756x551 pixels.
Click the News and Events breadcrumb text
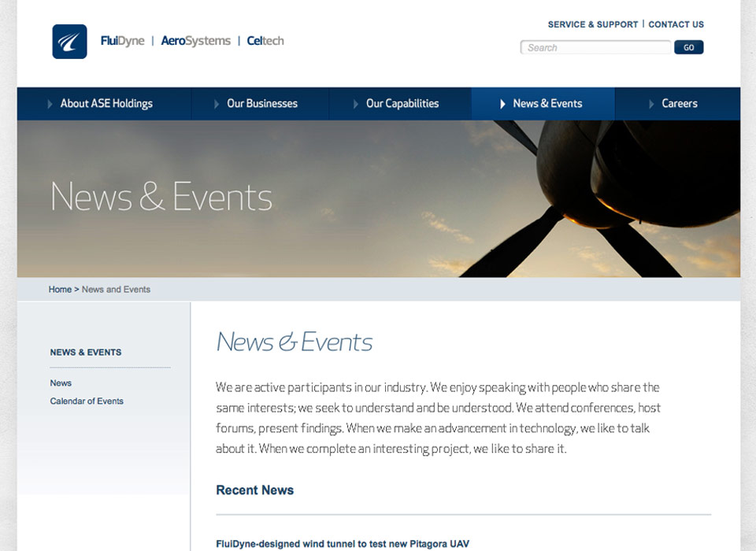(x=116, y=289)
